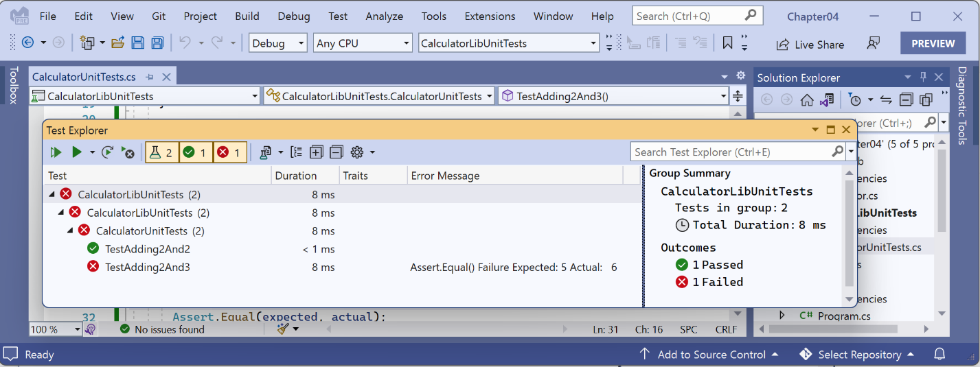Screen dimensions: 980x367
Task: Pin the CalculatorUnitTests.cs tab
Action: (150, 77)
